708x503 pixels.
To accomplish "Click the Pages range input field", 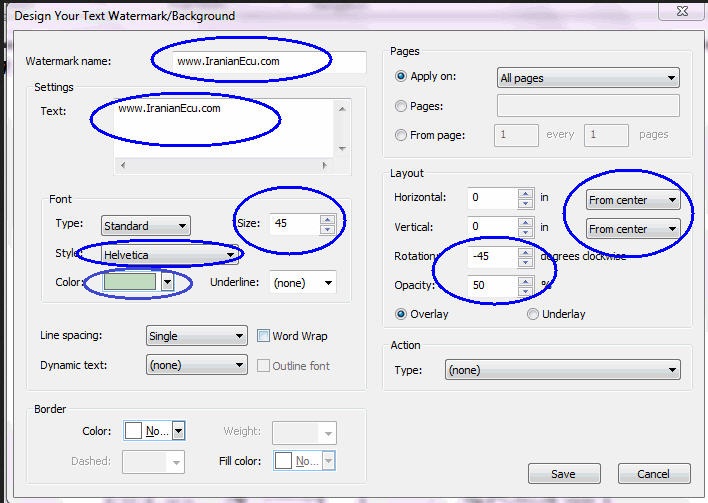I will coord(588,106).
